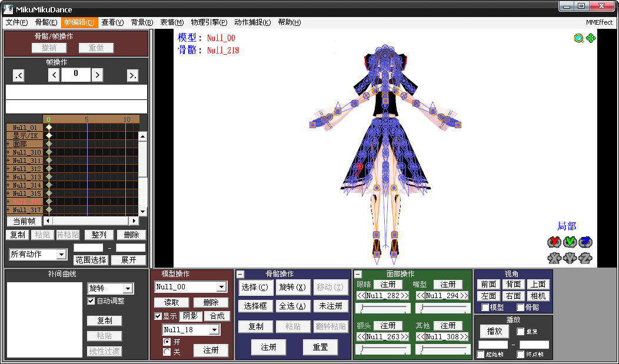Click the gray Z axis move icon
This screenshot has height=364, width=619.
point(585,258)
